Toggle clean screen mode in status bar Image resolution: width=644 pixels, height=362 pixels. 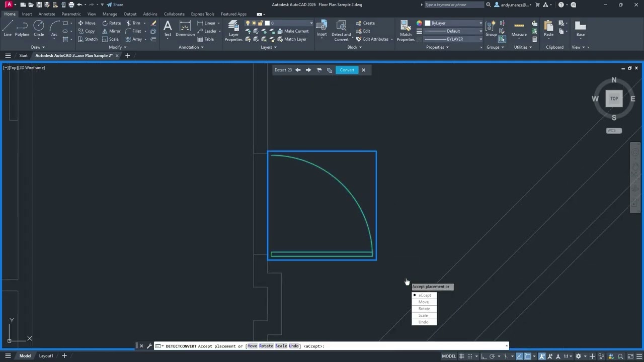click(631, 356)
